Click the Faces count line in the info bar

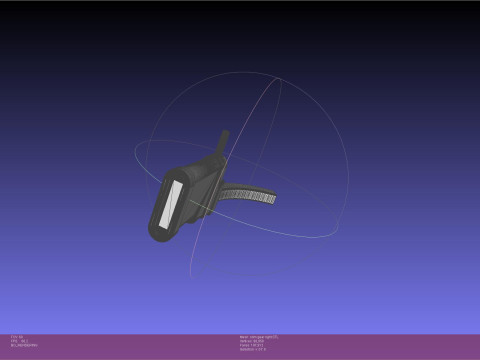tap(252, 345)
